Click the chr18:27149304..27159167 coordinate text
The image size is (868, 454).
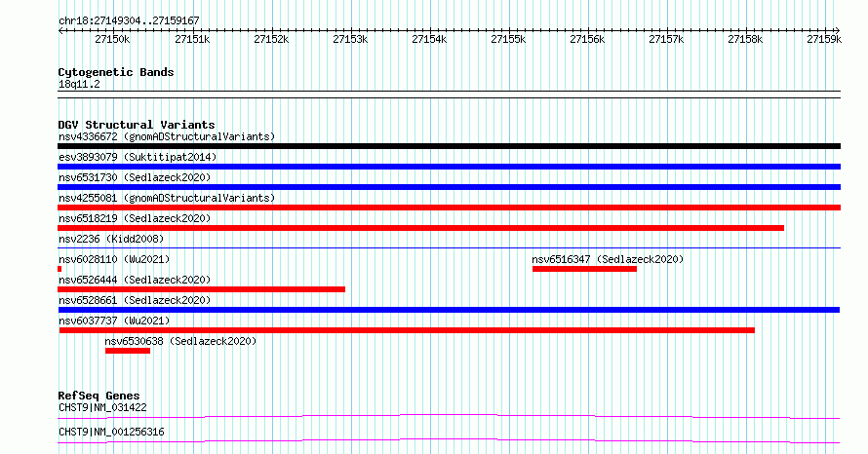click(129, 20)
